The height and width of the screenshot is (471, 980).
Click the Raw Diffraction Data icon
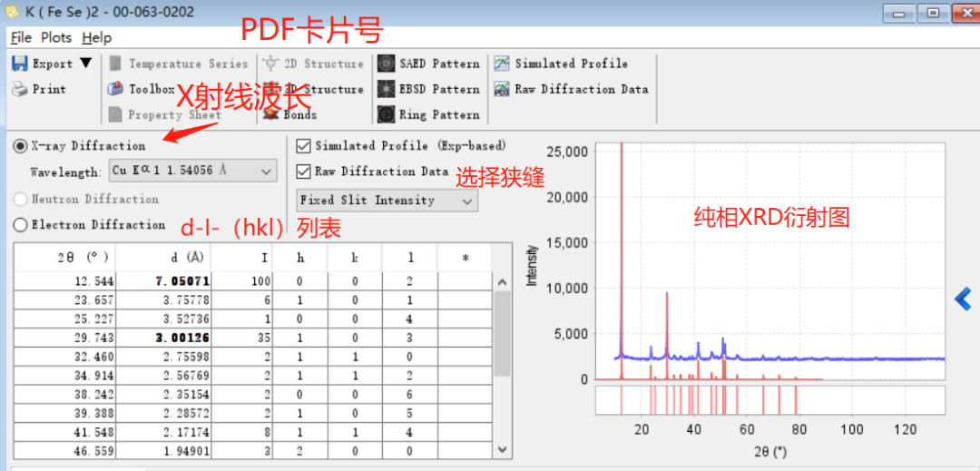[x=502, y=89]
